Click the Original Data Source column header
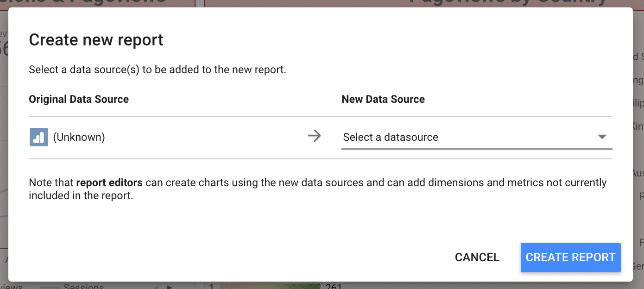The width and height of the screenshot is (644, 289). point(79,99)
